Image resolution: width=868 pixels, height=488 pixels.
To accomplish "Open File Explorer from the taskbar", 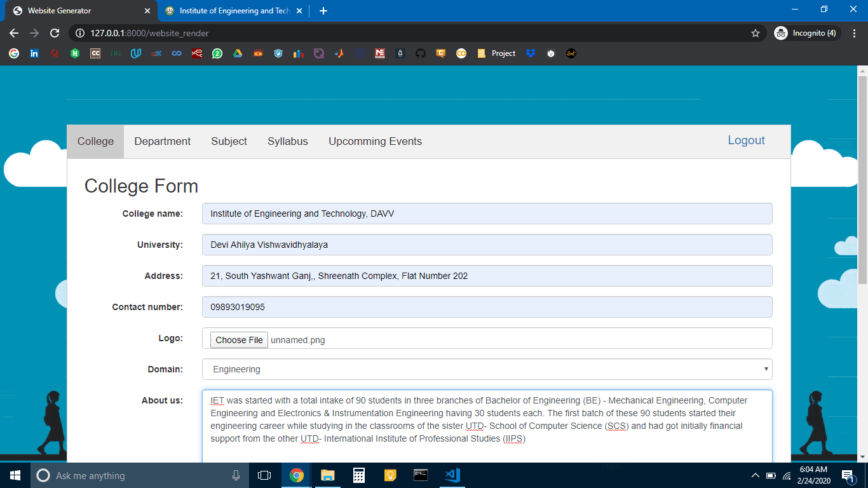I will 327,475.
